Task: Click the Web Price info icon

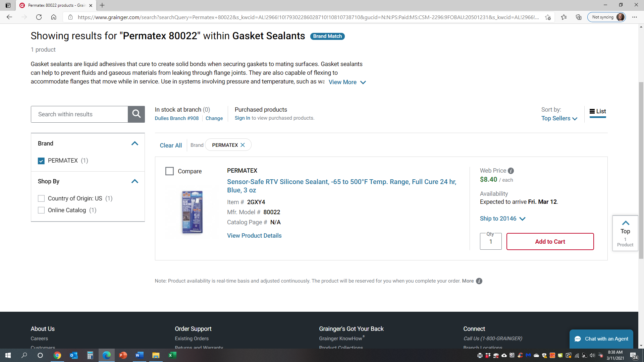Action: click(x=511, y=171)
